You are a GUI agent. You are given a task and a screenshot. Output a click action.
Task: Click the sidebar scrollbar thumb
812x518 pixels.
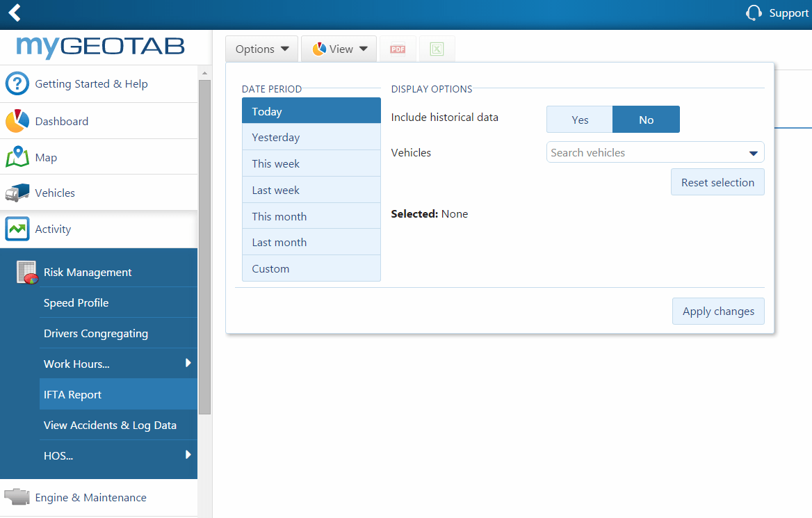(204, 247)
